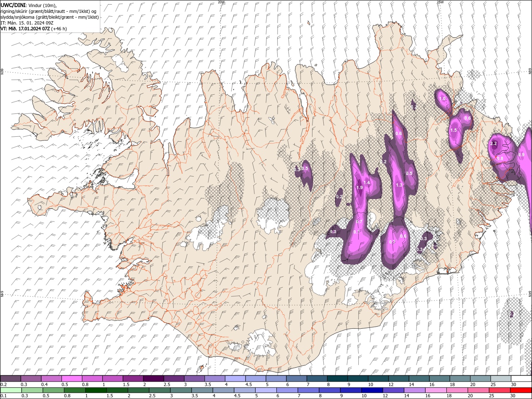Screen dimensions: 532x399
Task: Select the lower scale pink swatch between 18 and 20
Action: (x=457, y=390)
